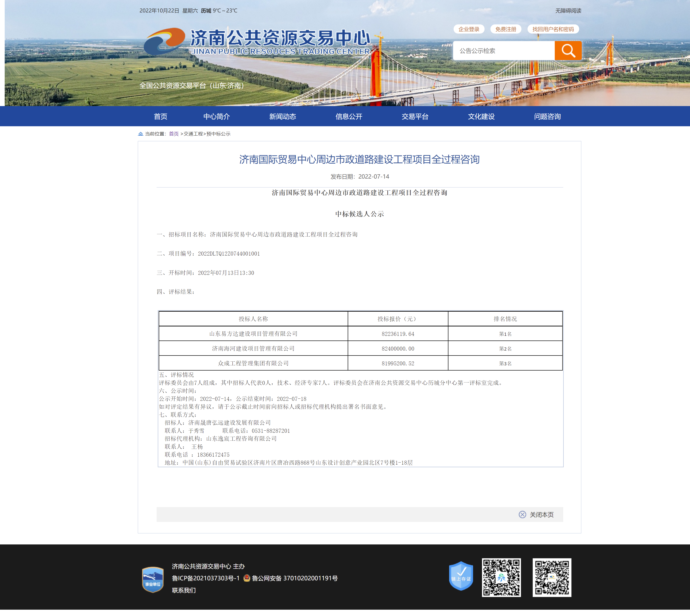Click the 事业单位 badge icon in footer
Viewport: 690px width, 616px height.
[153, 579]
